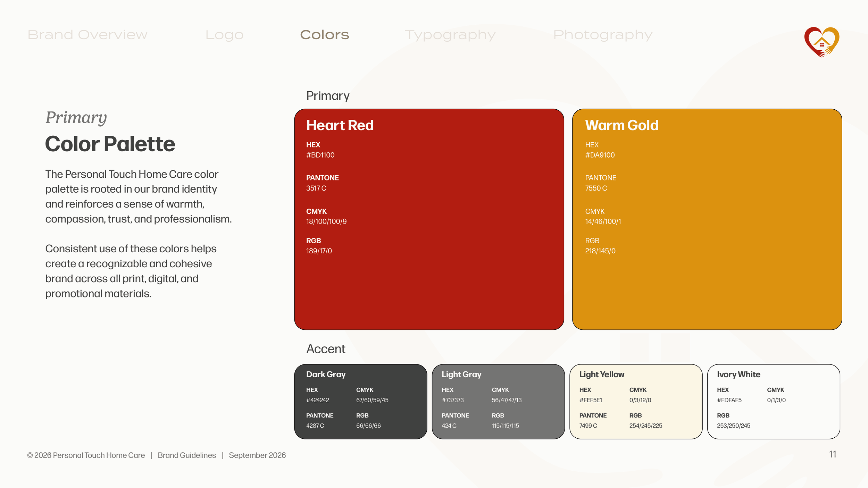Click the Accent section label
Image resolution: width=868 pixels, height=488 pixels.
point(326,349)
